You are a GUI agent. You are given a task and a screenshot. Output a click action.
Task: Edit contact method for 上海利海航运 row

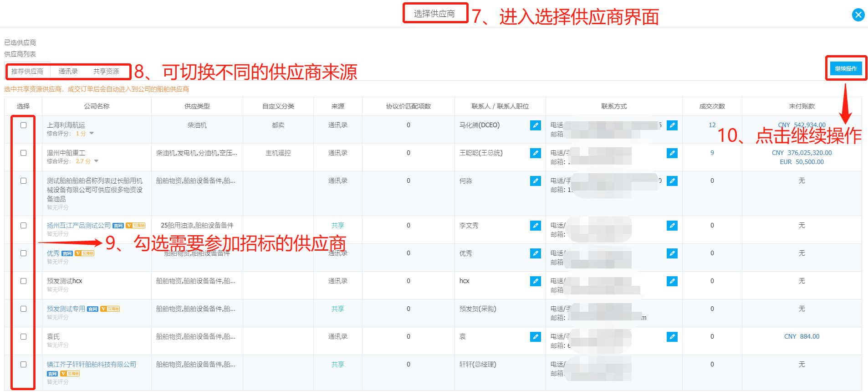pyautogui.click(x=672, y=125)
